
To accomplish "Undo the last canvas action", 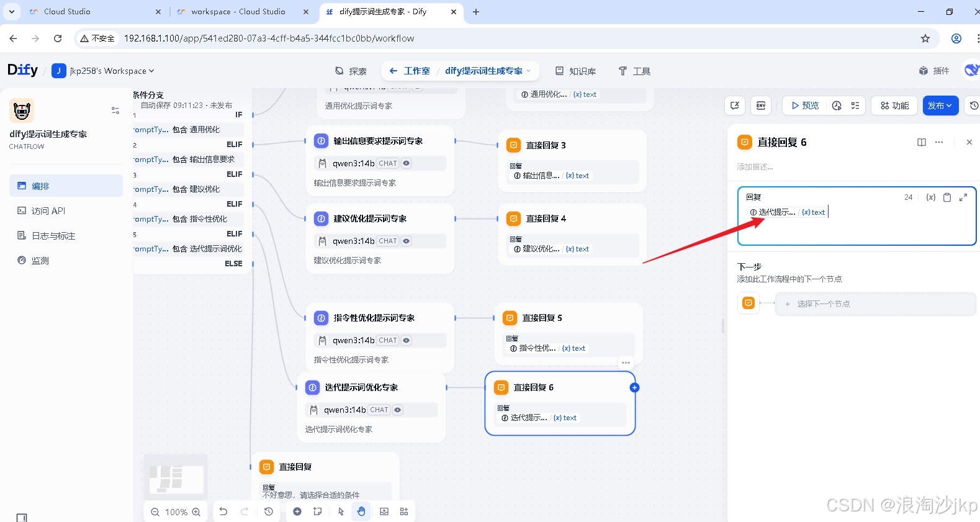I will 223,511.
